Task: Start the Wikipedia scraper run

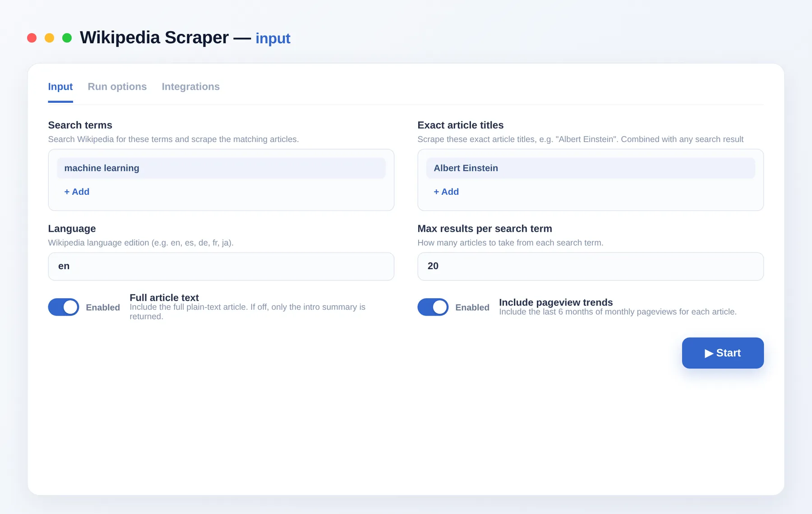Action: point(723,353)
